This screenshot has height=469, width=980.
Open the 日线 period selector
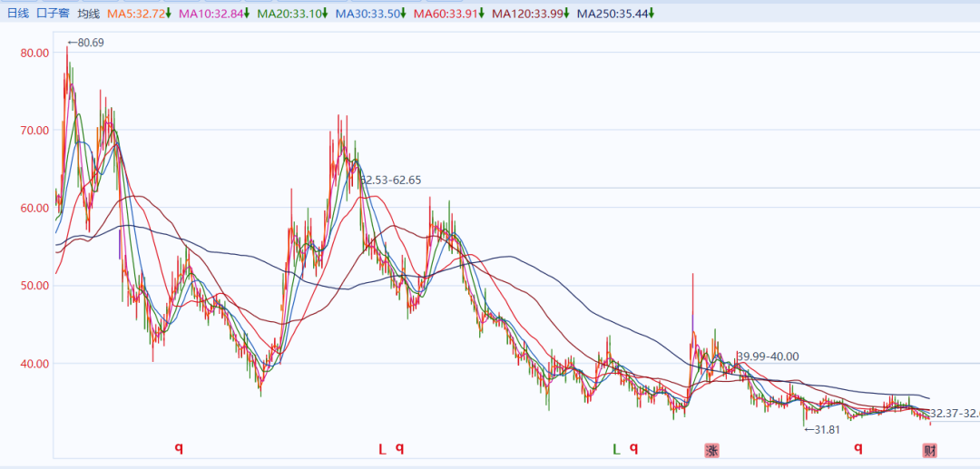(x=18, y=14)
